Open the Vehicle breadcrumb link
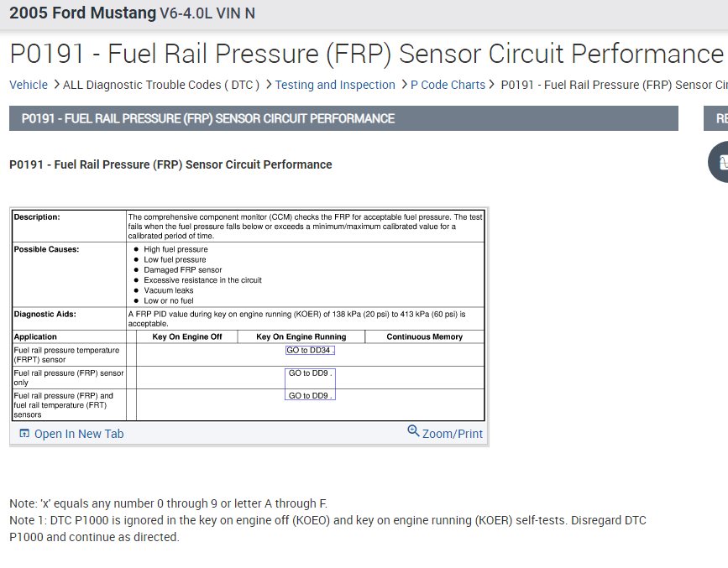728x568 pixels. click(29, 85)
